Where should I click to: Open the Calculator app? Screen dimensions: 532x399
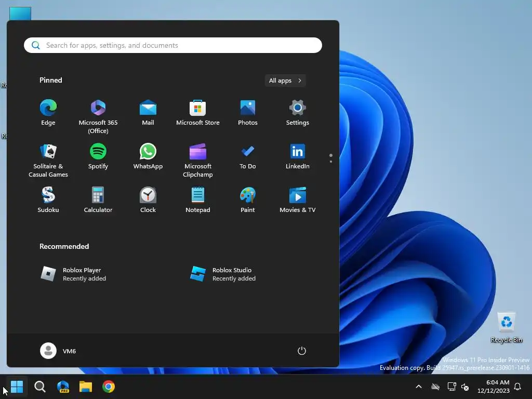[98, 200]
